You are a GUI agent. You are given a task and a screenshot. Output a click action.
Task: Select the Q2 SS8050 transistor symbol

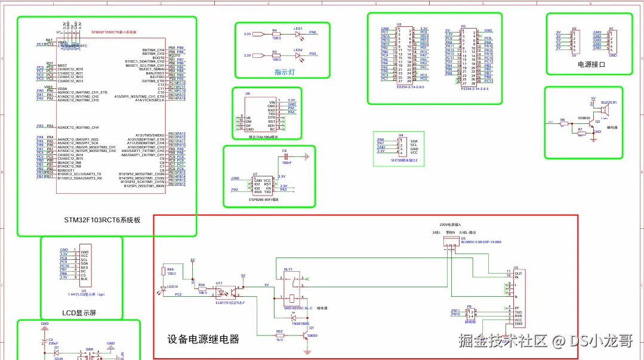click(592, 123)
